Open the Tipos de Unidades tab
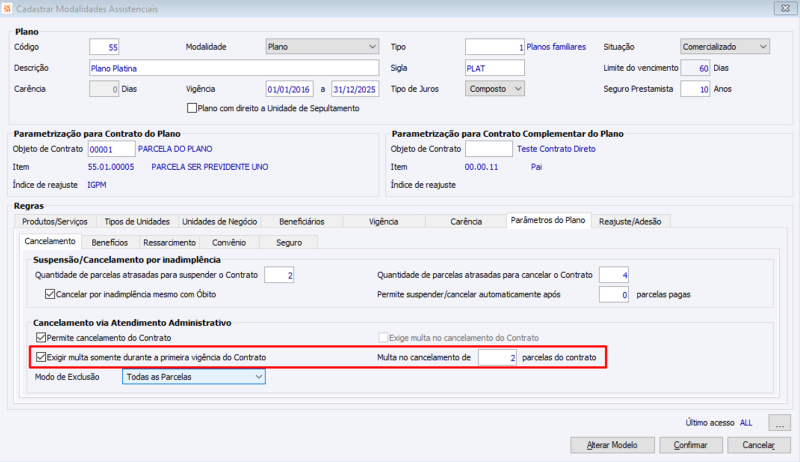Viewport: 800px width, 462px height. (137, 221)
